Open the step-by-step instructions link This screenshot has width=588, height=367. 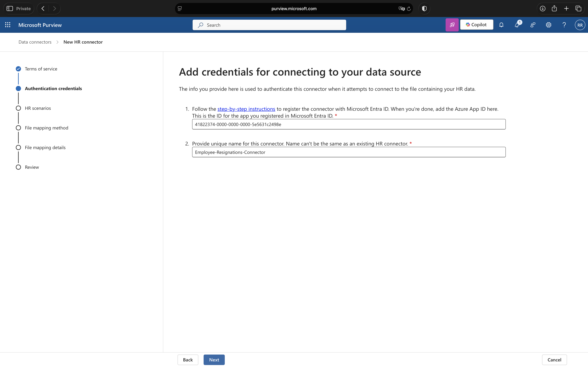[x=246, y=109]
